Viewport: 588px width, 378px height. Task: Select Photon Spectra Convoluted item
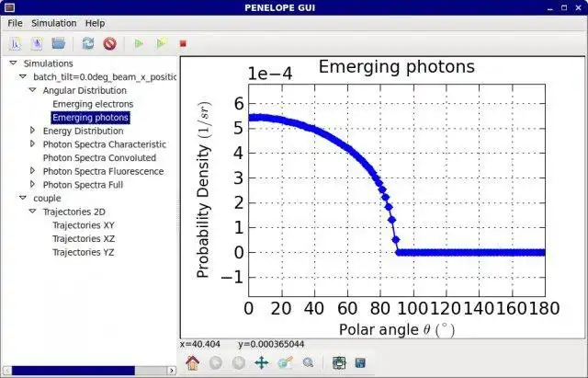coord(99,157)
